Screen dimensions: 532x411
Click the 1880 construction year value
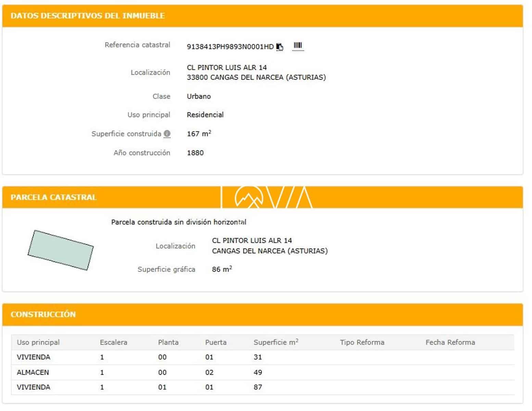(195, 153)
